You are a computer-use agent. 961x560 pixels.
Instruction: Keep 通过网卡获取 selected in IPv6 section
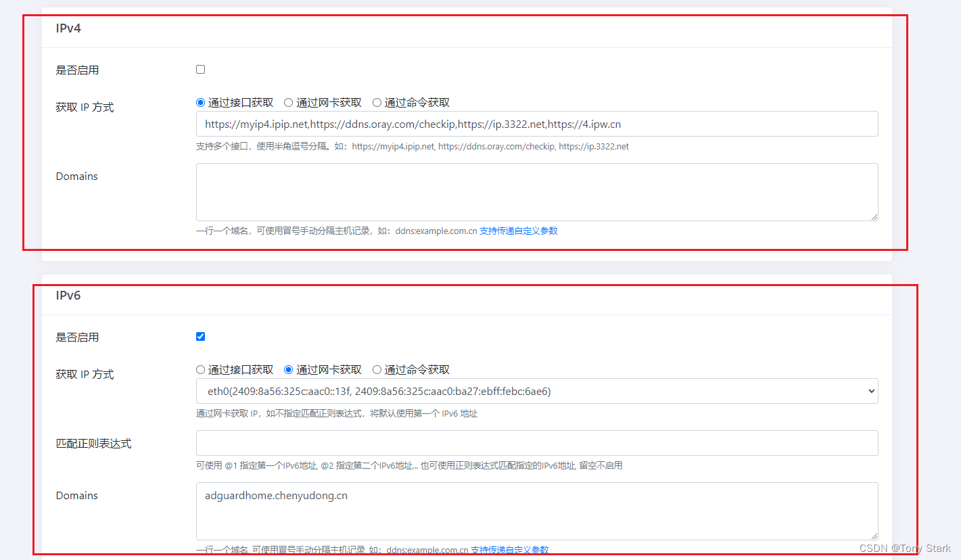coord(288,369)
